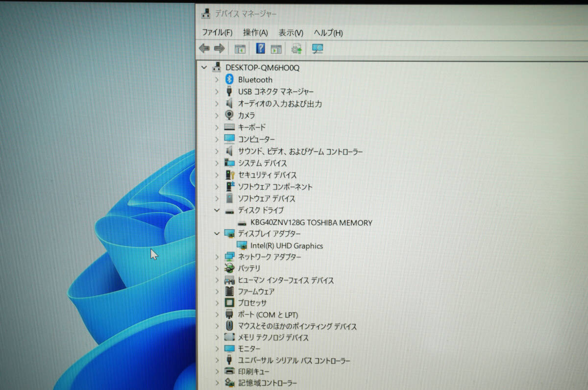Viewport: 588px width, 390px height.
Task: Select the キーボード category label
Action: click(252, 127)
